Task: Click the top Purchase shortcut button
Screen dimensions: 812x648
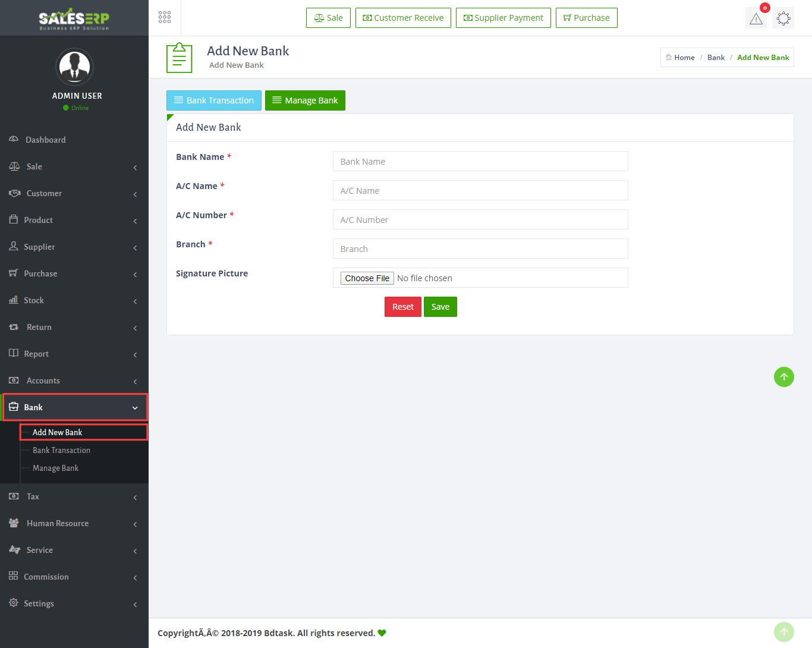Action: point(587,18)
